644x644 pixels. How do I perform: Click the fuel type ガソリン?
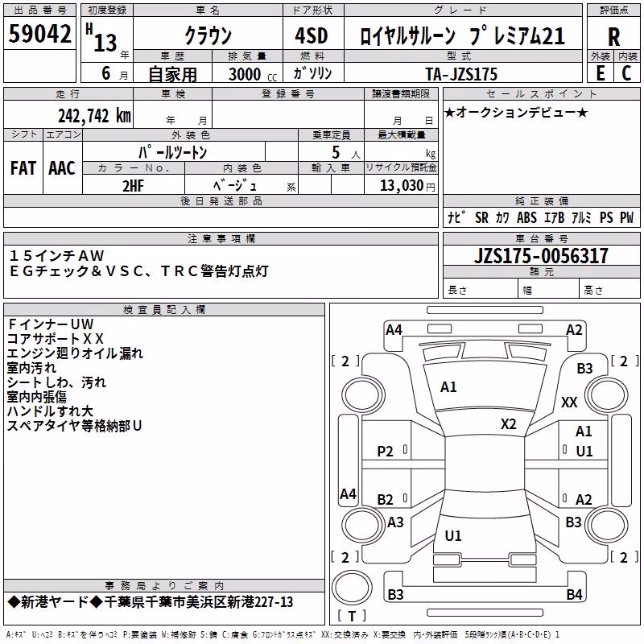312,73
